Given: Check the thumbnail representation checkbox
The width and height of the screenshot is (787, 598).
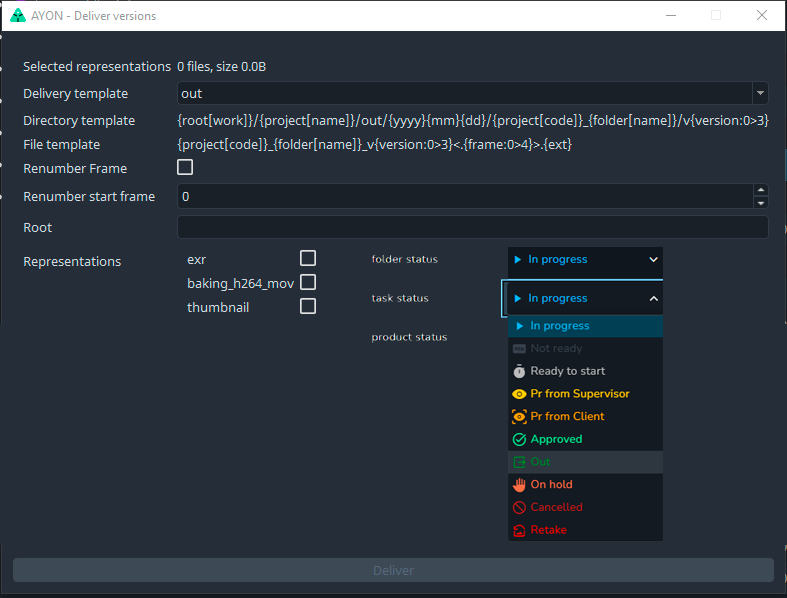Looking at the screenshot, I should click(x=308, y=306).
